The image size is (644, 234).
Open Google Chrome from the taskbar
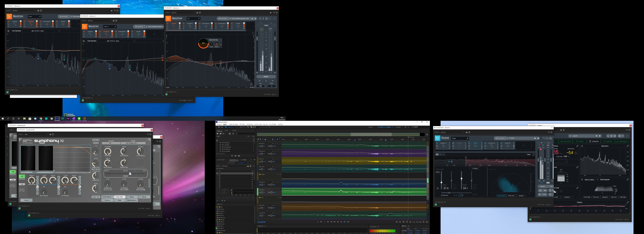point(41,118)
